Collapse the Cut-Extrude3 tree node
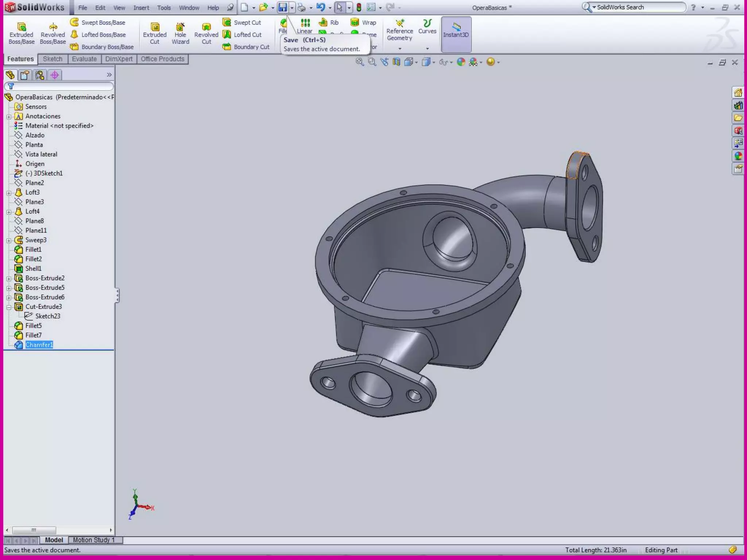This screenshot has width=747, height=560. [x=9, y=307]
